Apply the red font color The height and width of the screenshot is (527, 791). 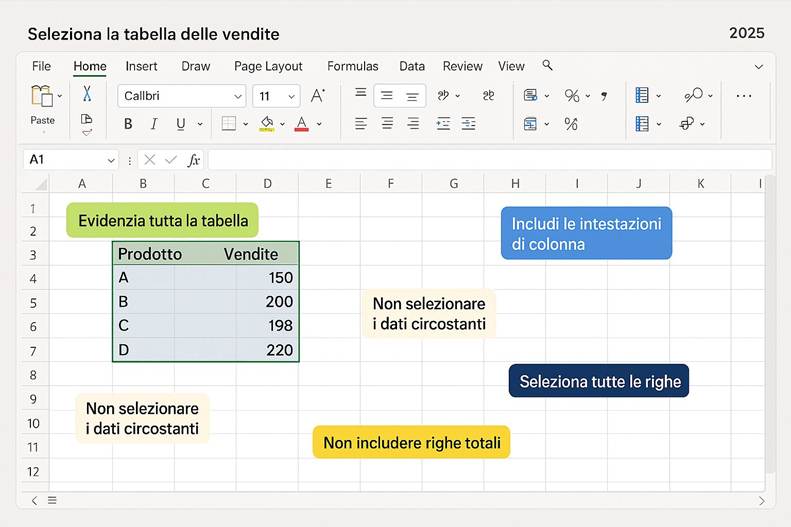(302, 124)
